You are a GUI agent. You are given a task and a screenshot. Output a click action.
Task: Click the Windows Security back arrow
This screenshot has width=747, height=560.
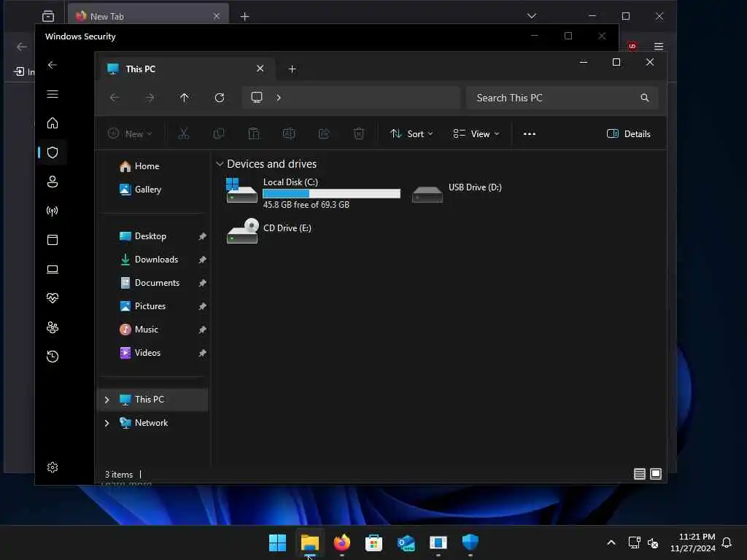(53, 65)
